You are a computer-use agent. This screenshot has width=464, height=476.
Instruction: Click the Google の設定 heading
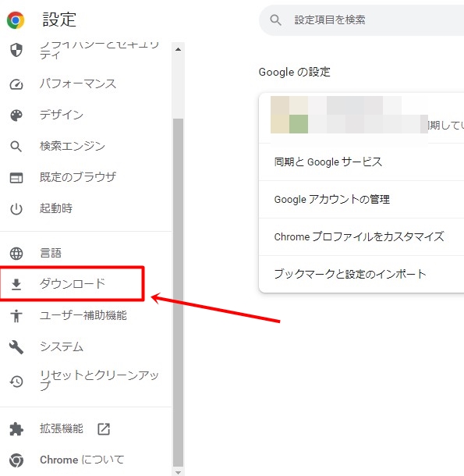pos(294,72)
